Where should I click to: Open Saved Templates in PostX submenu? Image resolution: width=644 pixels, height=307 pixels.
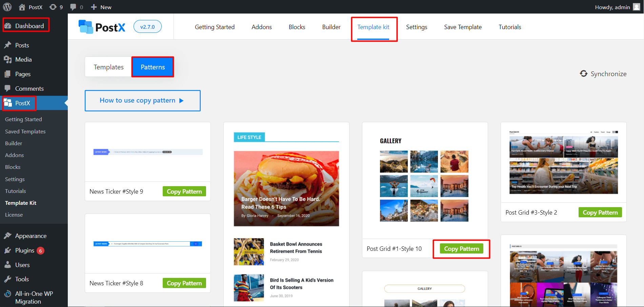(x=25, y=131)
